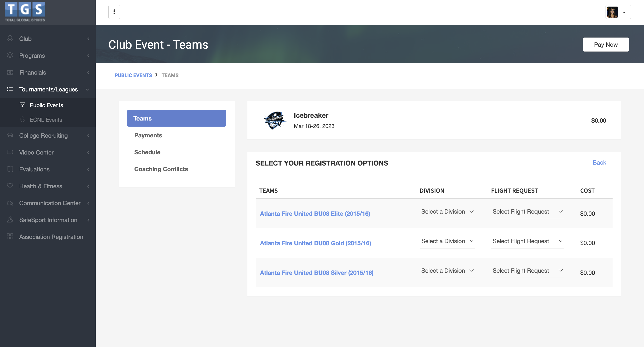Open the three-dot menu button
This screenshot has width=644, height=347.
(x=114, y=12)
